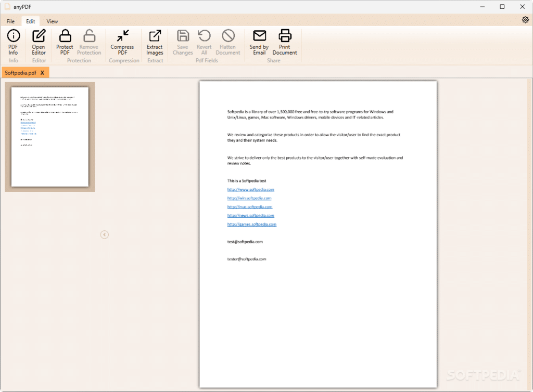
Task: Click the anyPDF app icon in title bar
Action: pos(7,6)
